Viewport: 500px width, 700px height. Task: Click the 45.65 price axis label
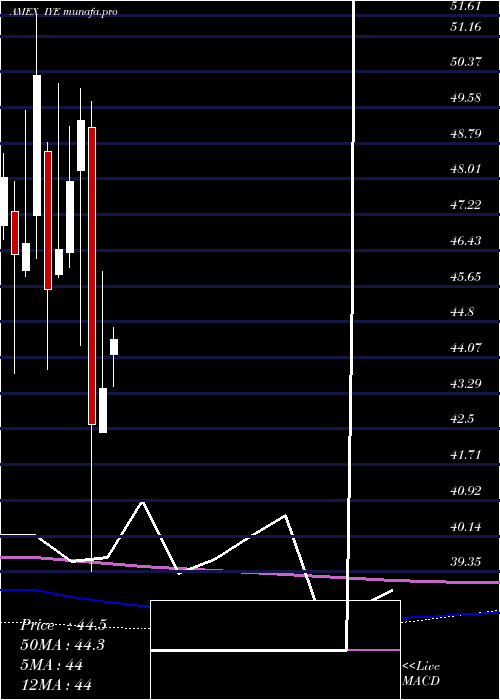tap(466, 277)
